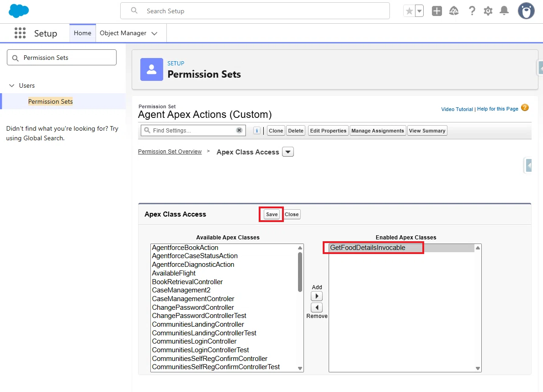Clone the permission set
Viewport: 543px width, 392px height.
tap(276, 131)
